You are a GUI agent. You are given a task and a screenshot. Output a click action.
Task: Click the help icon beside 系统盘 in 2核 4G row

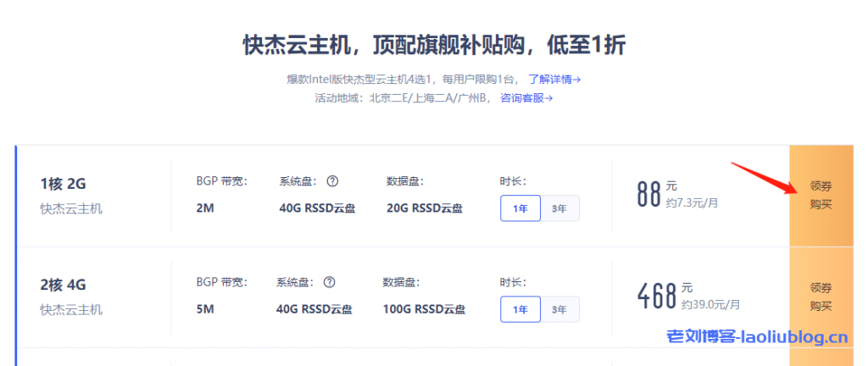pos(330,282)
